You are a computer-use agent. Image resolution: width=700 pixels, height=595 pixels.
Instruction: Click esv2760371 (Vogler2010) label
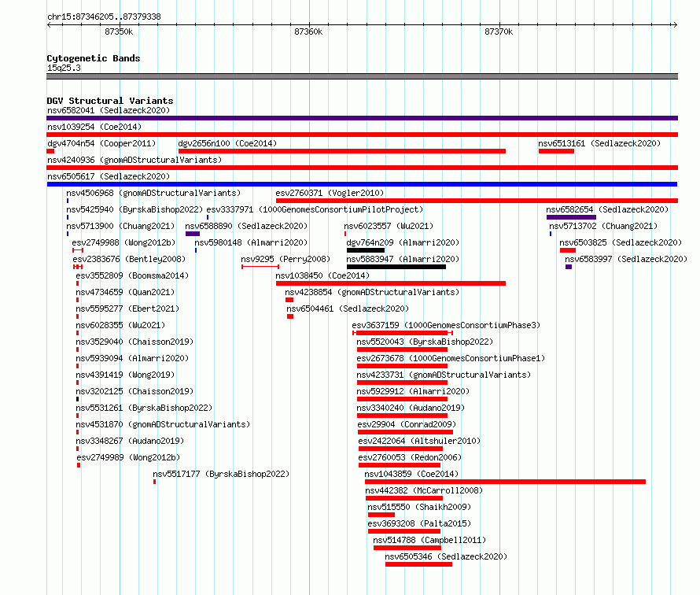[330, 193]
